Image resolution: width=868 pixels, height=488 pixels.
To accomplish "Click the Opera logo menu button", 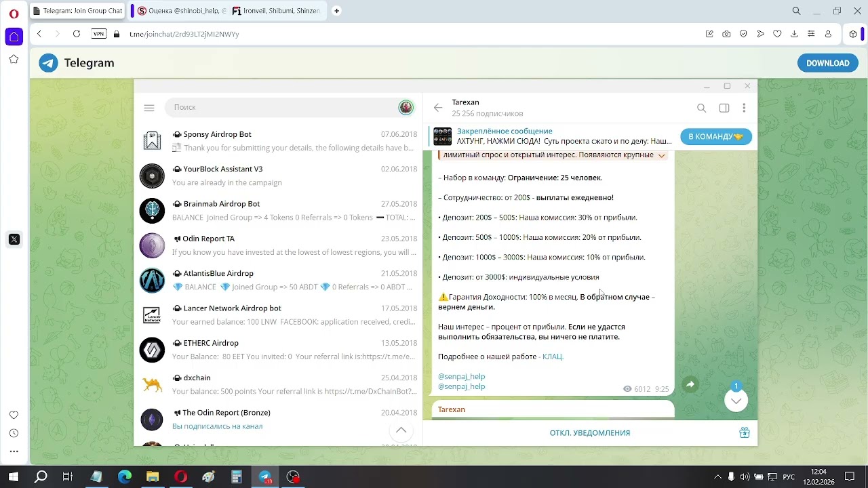I will pos(14,14).
